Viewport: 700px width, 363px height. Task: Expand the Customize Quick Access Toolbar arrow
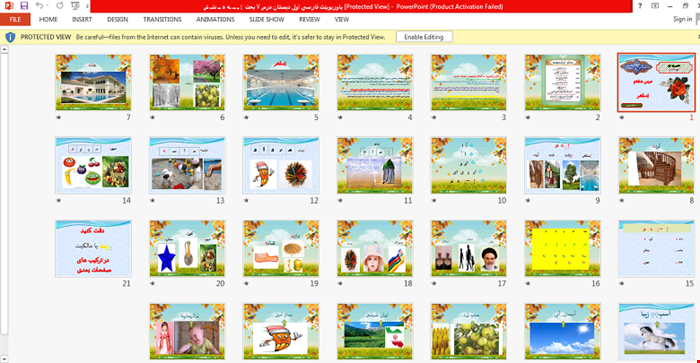pos(87,6)
